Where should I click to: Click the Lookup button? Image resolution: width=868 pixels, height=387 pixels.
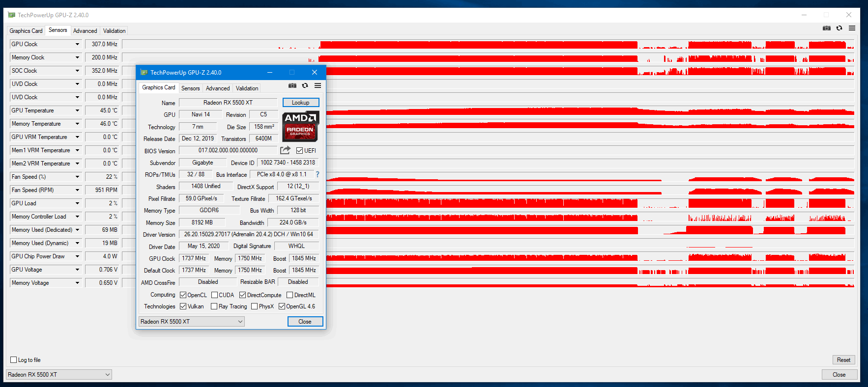click(x=301, y=103)
